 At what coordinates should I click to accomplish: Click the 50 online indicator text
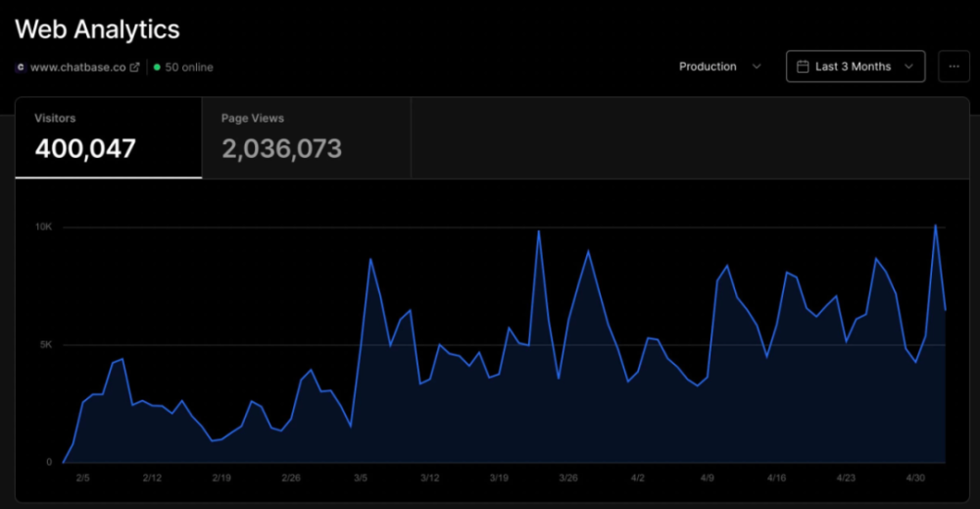pos(189,68)
